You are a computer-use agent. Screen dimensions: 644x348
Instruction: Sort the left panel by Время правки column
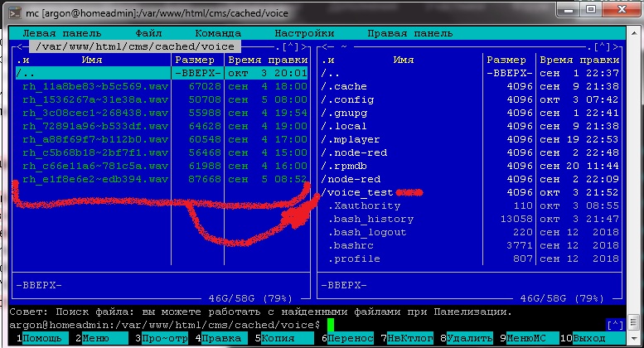[x=268, y=60]
